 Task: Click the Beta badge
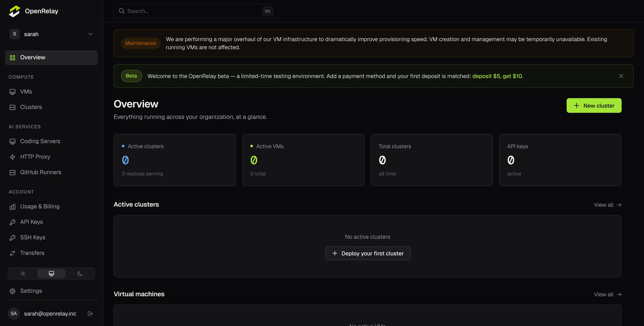coord(131,76)
